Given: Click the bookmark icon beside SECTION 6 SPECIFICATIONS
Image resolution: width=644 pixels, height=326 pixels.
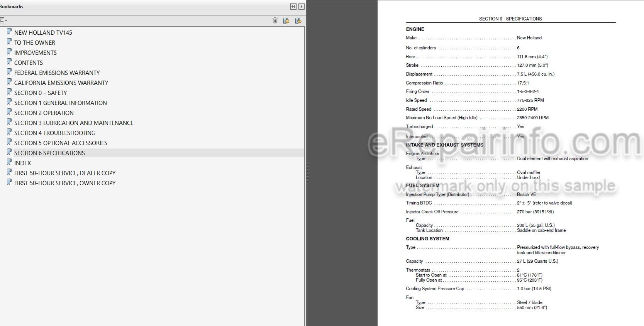Looking at the screenshot, I should click(9, 152).
